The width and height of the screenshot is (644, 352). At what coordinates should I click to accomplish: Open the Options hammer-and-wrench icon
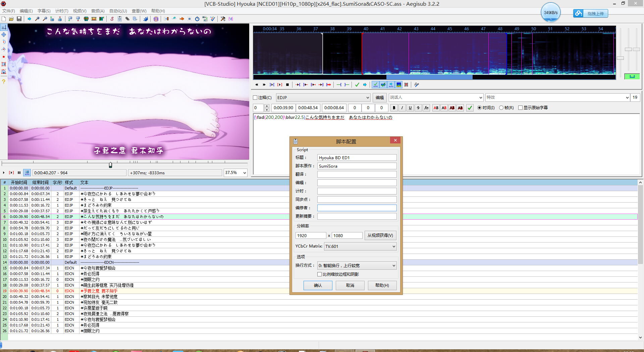[223, 19]
